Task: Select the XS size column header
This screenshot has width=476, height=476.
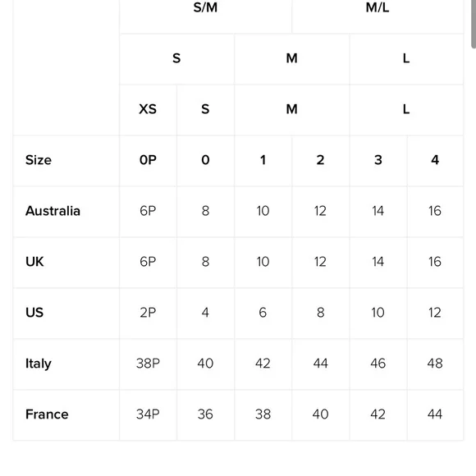Action: 148,109
